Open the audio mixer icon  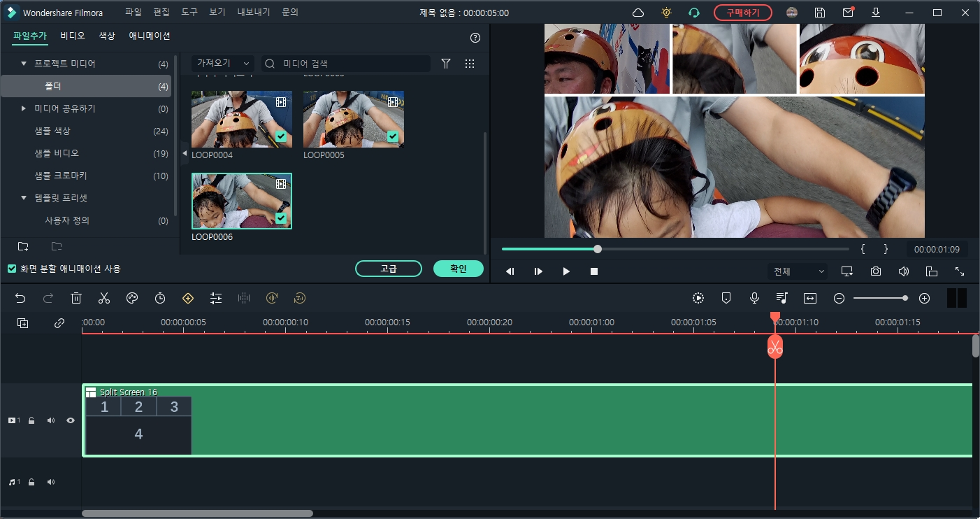[782, 299]
